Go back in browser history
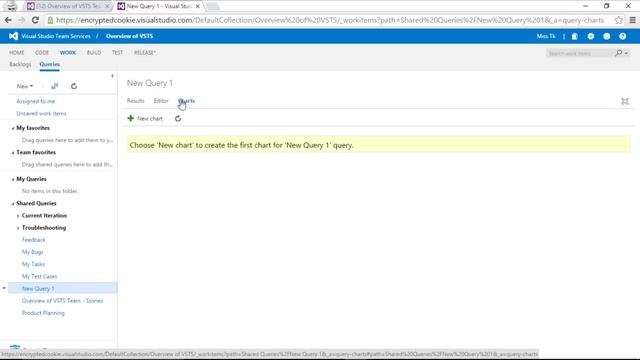Viewport: 640px width, 360px height. tap(8, 20)
